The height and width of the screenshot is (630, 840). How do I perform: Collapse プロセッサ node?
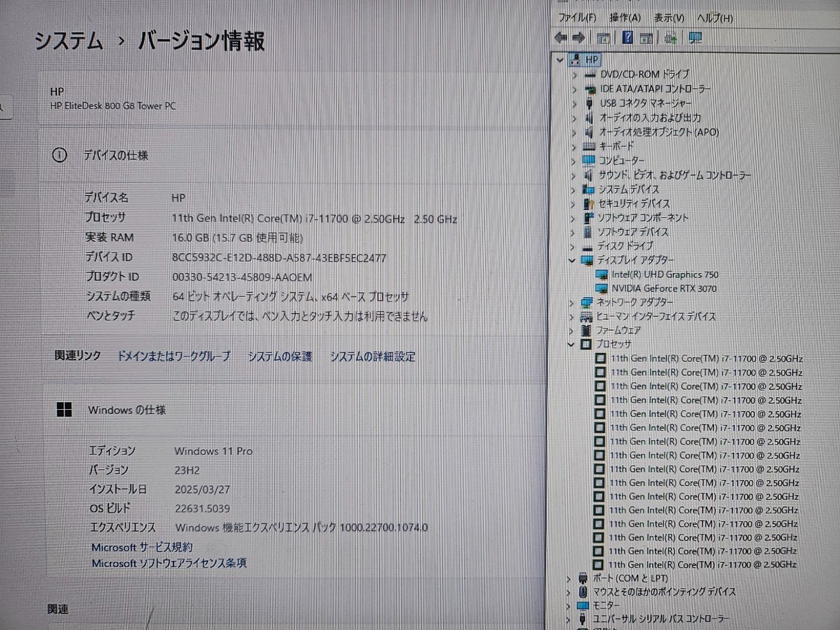pos(571,344)
